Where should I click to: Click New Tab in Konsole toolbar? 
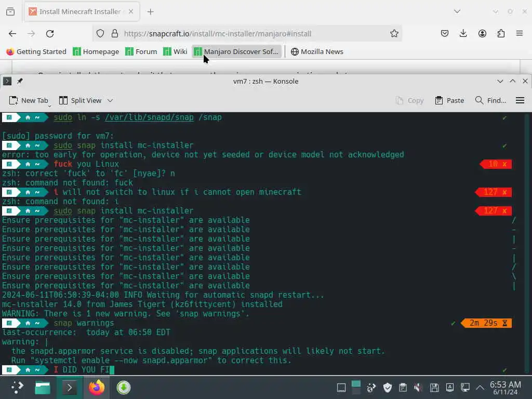pyautogui.click(x=29, y=100)
